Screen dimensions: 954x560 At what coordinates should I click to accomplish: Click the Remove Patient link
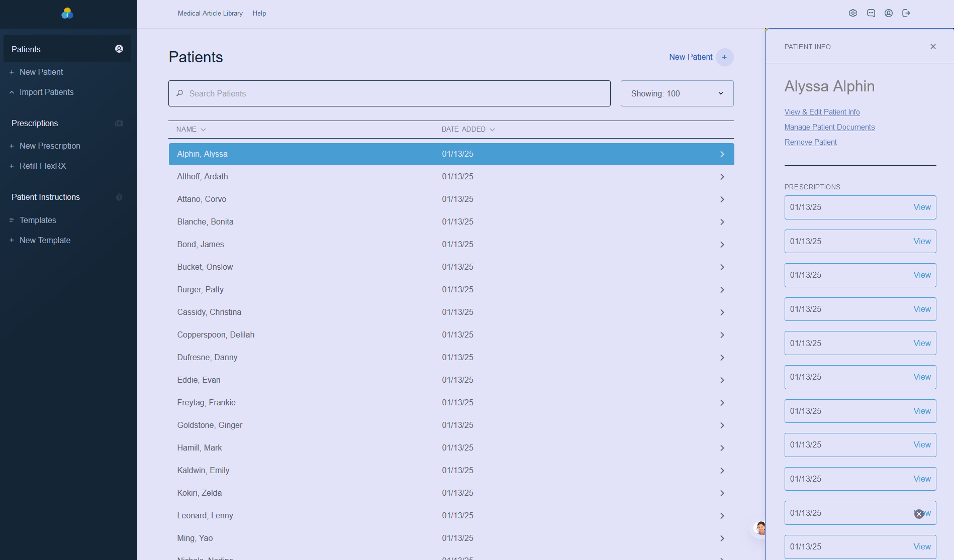pos(810,142)
